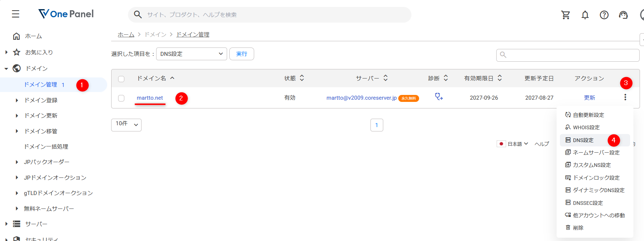Open martto@v2009.coreserver.jp server link
The width and height of the screenshot is (644, 241).
tap(362, 98)
